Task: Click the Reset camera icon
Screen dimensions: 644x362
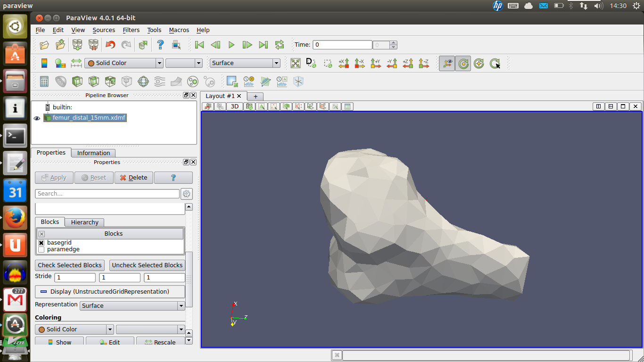Action: pos(296,63)
